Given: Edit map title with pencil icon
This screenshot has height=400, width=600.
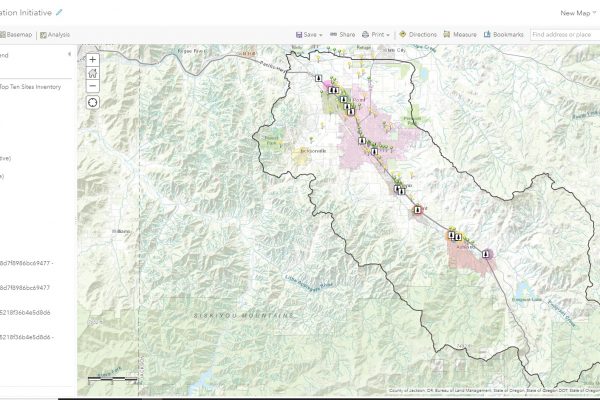Looking at the screenshot, I should (x=59, y=12).
